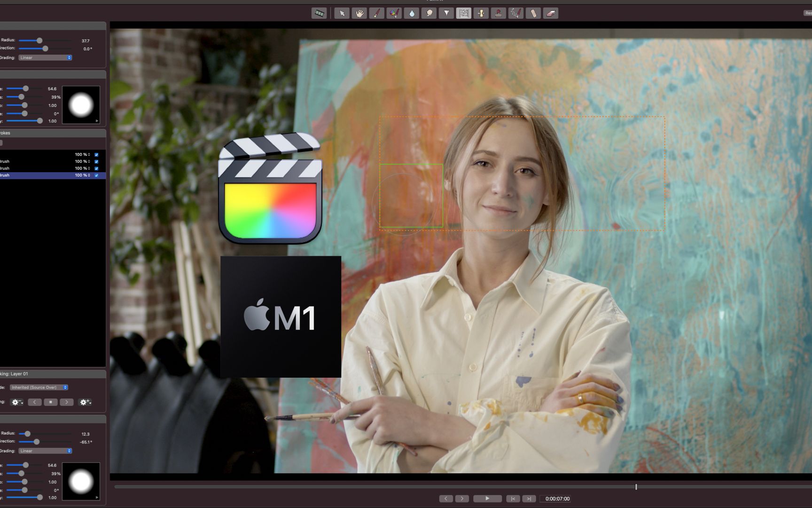Open the gear-plus tracking options menu
The height and width of the screenshot is (508, 812).
point(85,402)
